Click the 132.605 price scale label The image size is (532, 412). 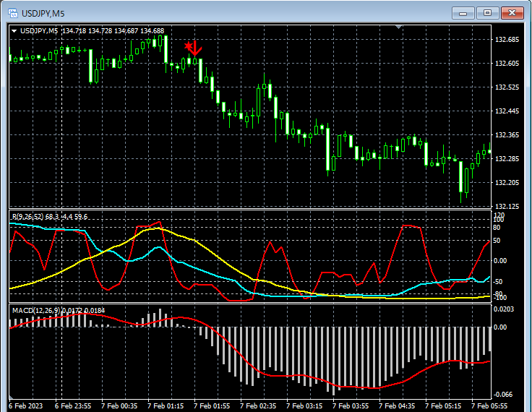pos(507,64)
